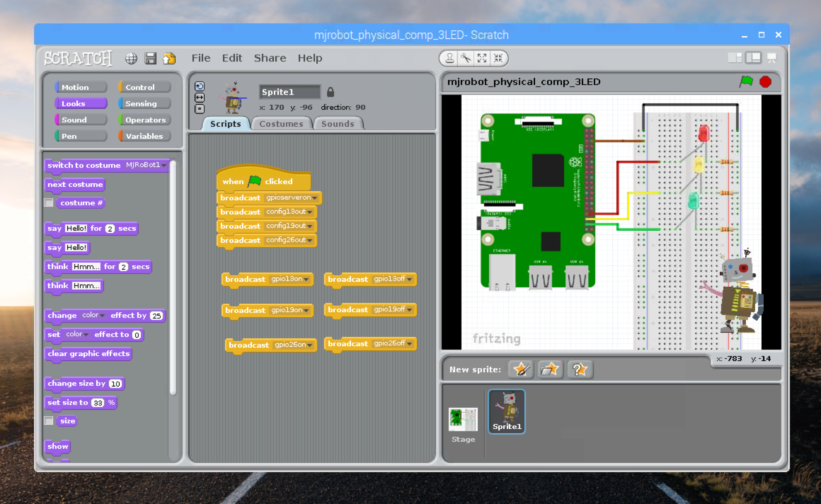Click the padlock next to Sprite1 name
The image size is (821, 504).
pos(330,91)
